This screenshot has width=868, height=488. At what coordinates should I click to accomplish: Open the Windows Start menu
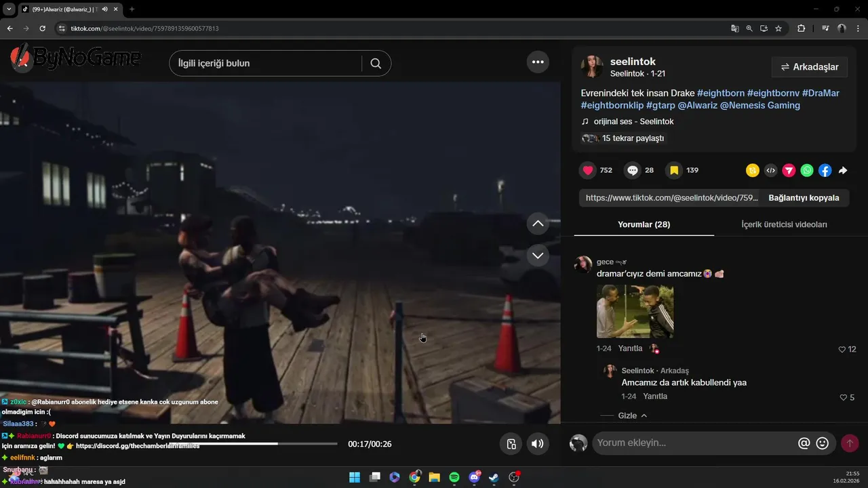click(354, 477)
